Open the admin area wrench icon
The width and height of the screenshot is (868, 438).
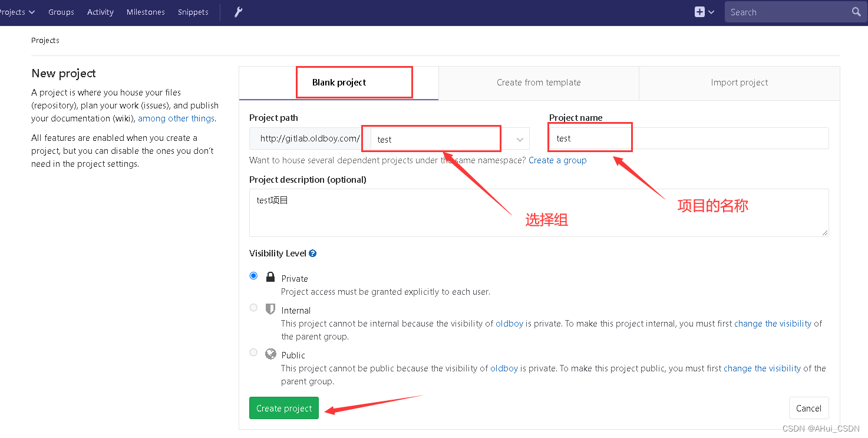(x=239, y=12)
